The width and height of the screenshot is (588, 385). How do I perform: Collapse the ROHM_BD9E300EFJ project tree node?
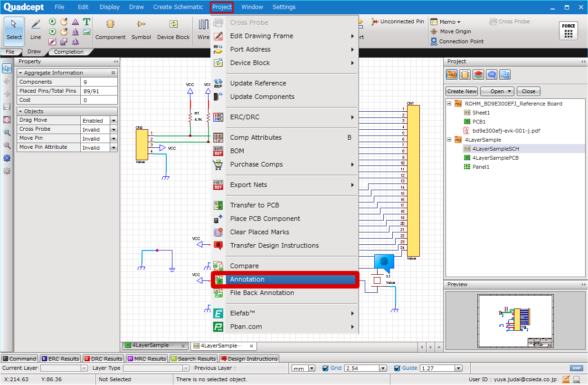449,104
